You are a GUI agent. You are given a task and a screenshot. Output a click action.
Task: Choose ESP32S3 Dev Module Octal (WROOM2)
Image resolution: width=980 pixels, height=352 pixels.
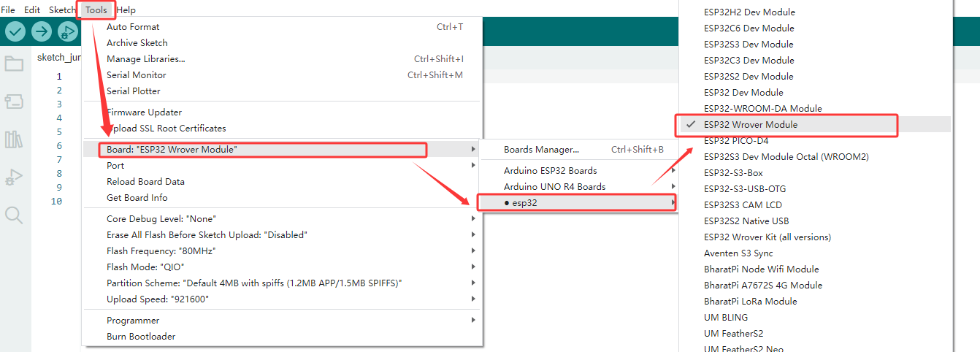(x=816, y=157)
